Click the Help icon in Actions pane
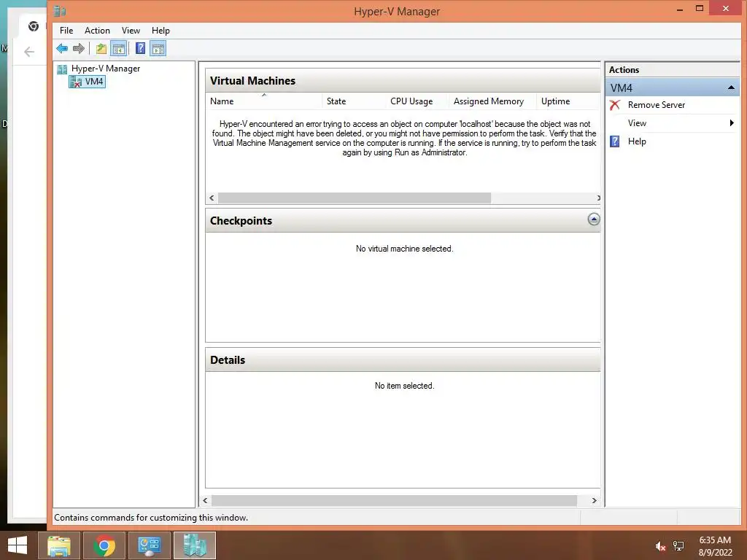747x560 pixels. 615,141
